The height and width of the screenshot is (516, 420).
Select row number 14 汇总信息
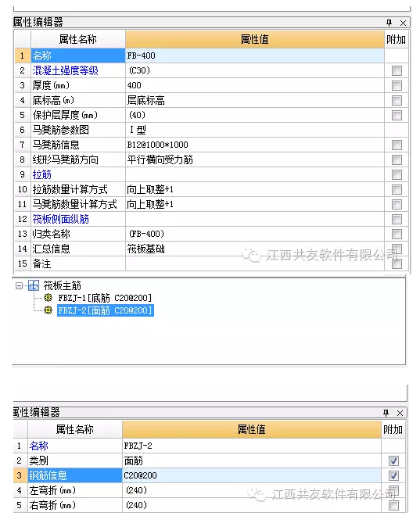tap(22, 249)
